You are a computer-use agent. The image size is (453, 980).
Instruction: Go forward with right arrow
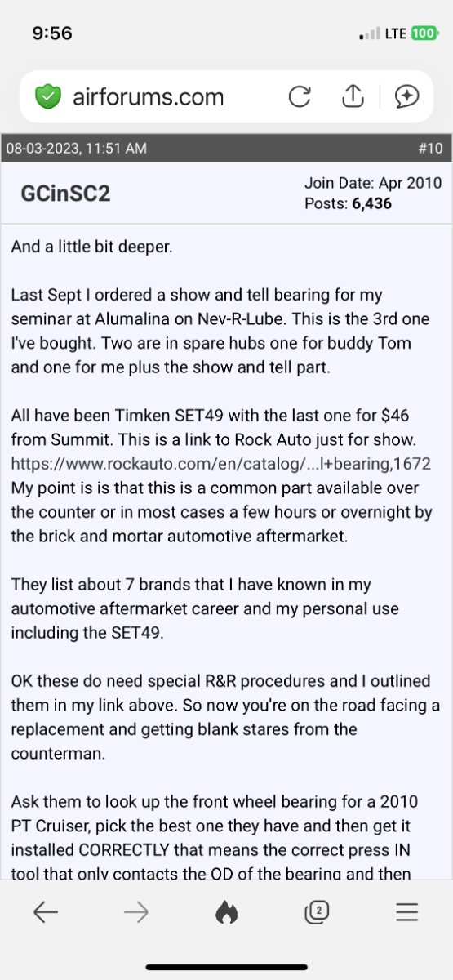point(136,913)
